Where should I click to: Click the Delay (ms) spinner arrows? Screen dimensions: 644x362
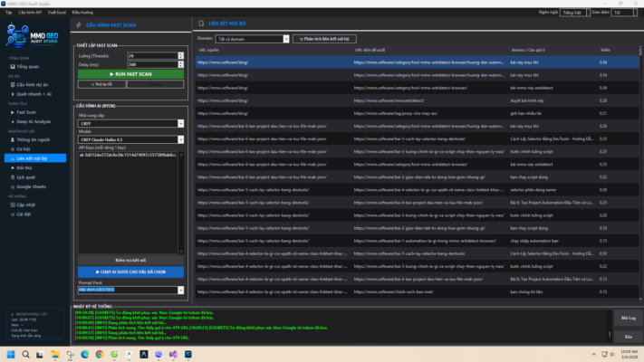coord(181,64)
